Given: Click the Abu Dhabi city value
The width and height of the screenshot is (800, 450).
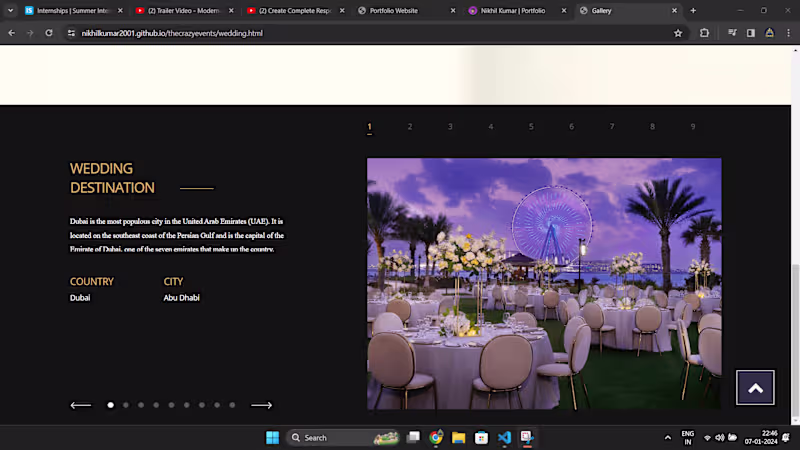Looking at the screenshot, I should 182,298.
